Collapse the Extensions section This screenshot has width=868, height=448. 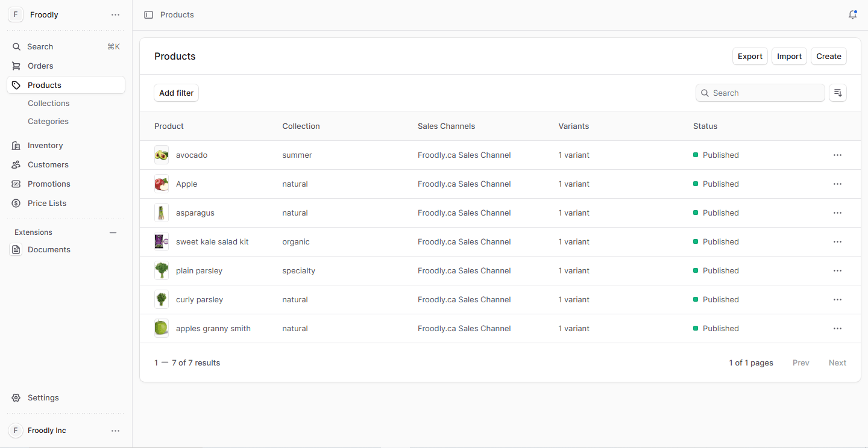coord(113,232)
